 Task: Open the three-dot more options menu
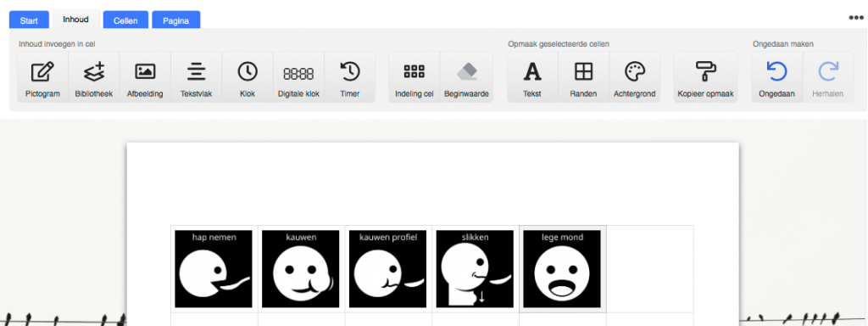pos(856,18)
